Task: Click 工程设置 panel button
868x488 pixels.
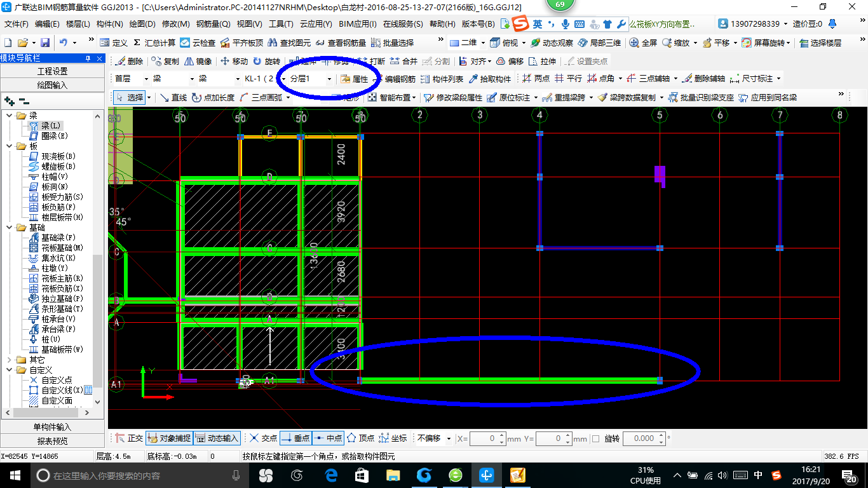Action: [52, 71]
